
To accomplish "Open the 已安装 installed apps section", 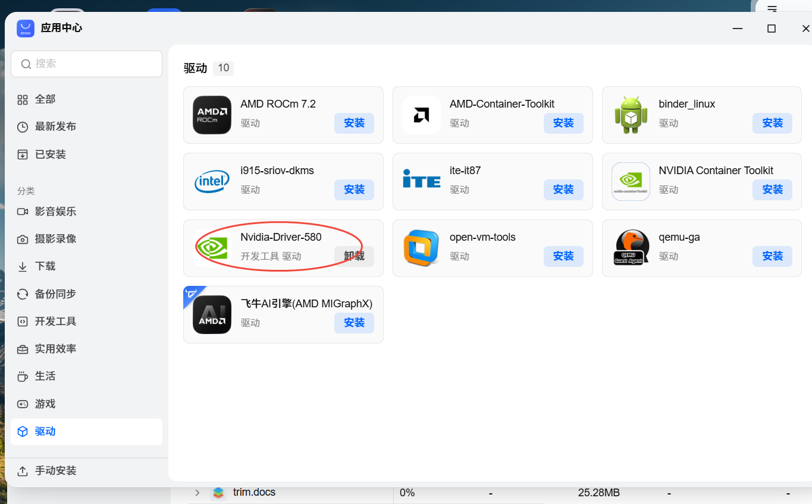I will coord(86,155).
